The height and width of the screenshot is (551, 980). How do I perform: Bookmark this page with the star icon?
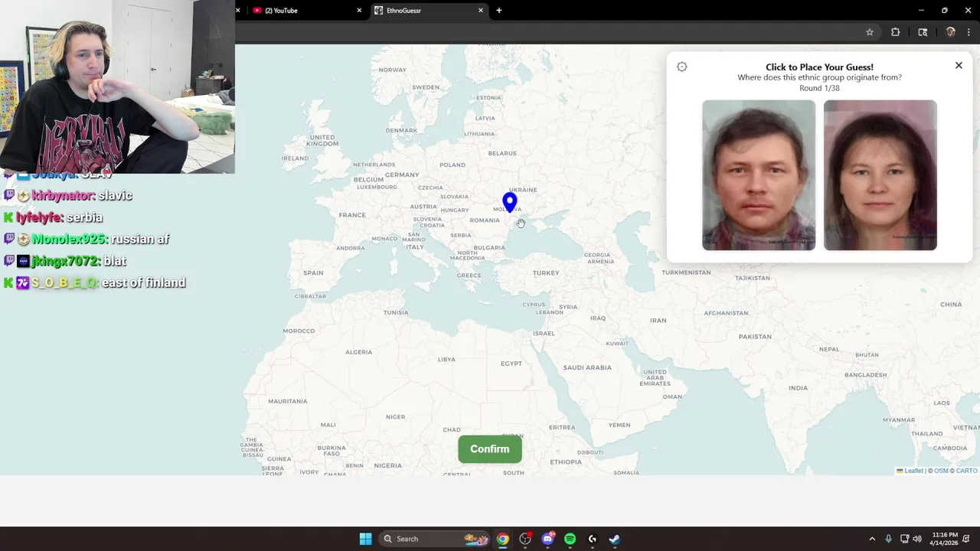(870, 32)
